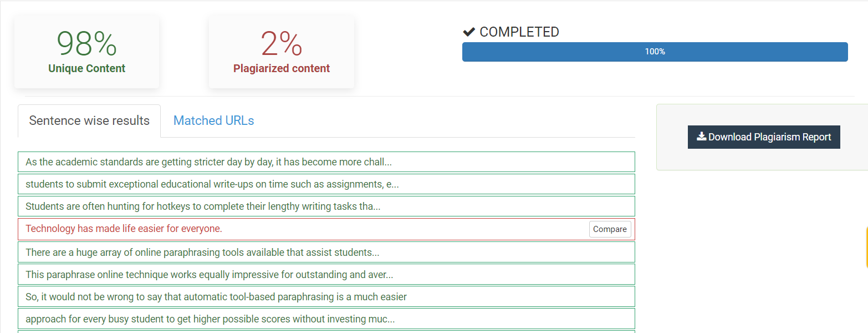Select the red 'Technology has made life easier' sentence
This screenshot has height=333, width=868.
pos(124,229)
